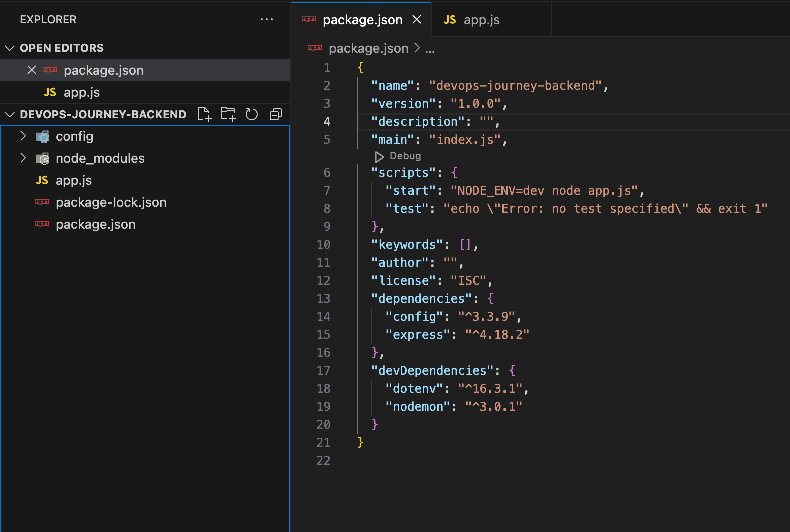The height and width of the screenshot is (532, 790).
Task: Close the package.json editor tab
Action: (417, 19)
